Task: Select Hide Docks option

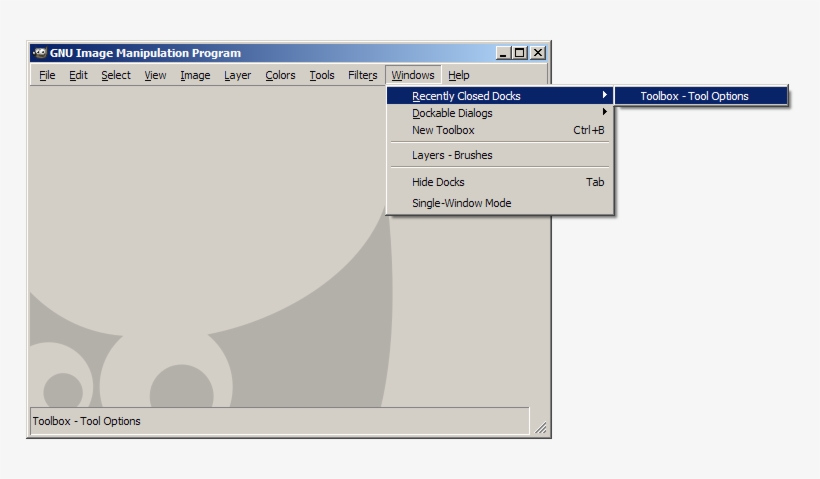Action: 499,182
